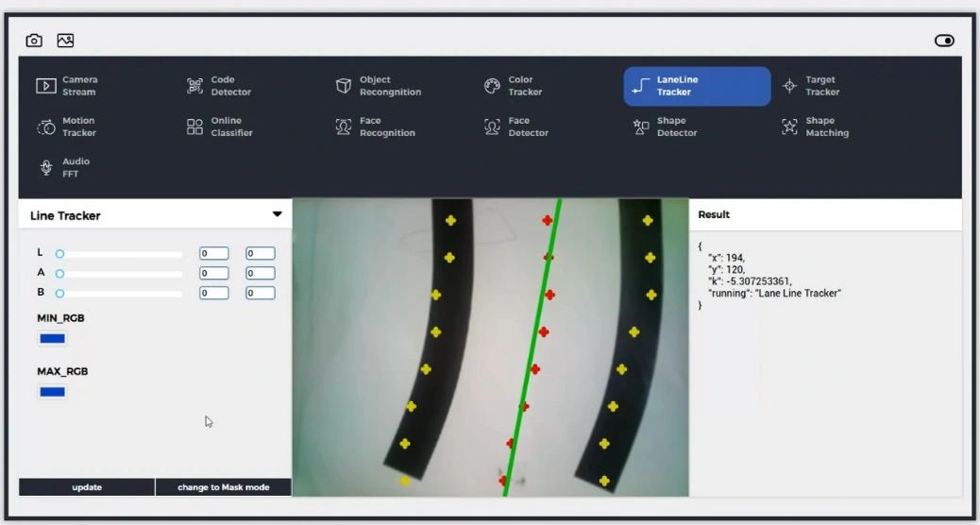Open Shape Matching star icon

point(789,127)
